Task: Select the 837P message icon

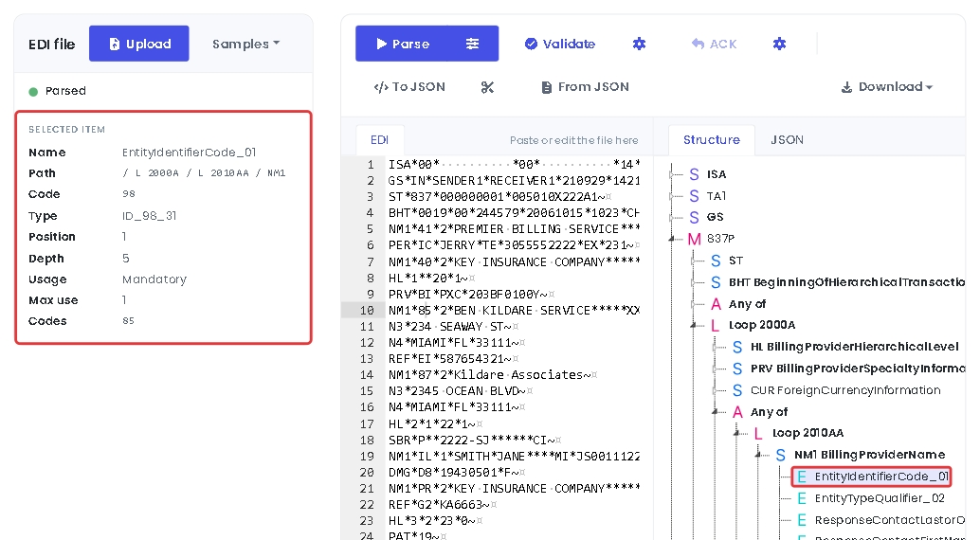Action: 694,239
